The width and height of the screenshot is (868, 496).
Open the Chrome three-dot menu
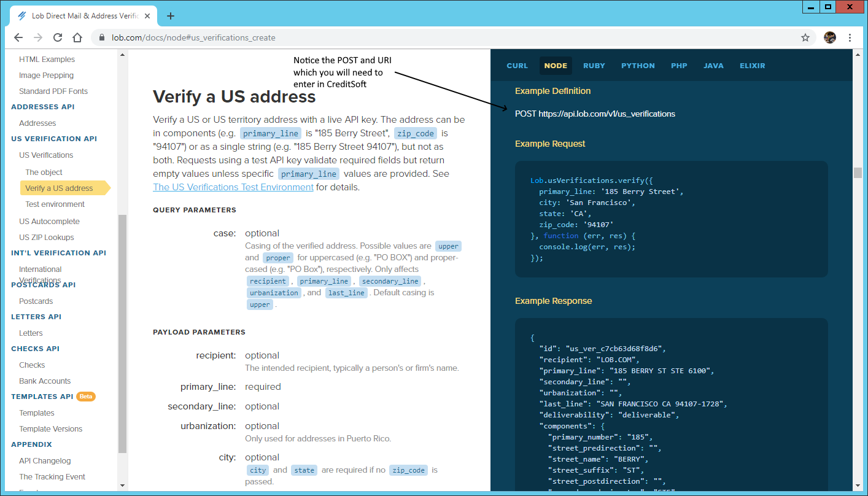(850, 37)
